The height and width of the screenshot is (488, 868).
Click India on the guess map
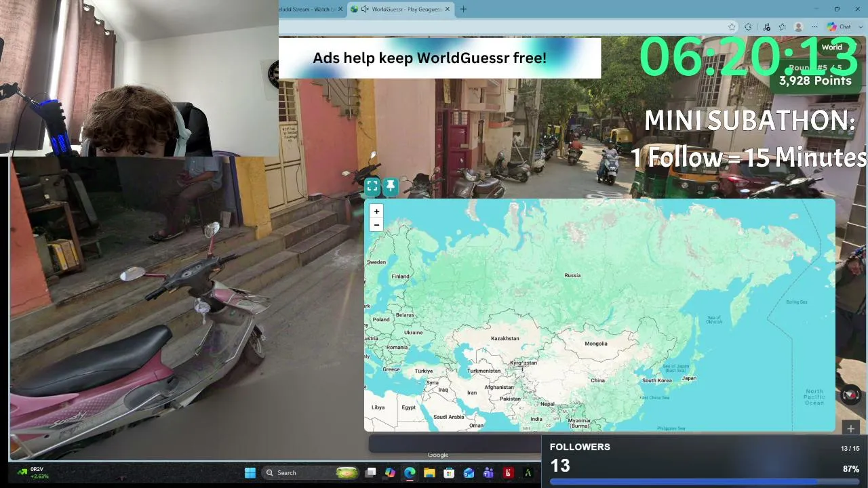536,419
